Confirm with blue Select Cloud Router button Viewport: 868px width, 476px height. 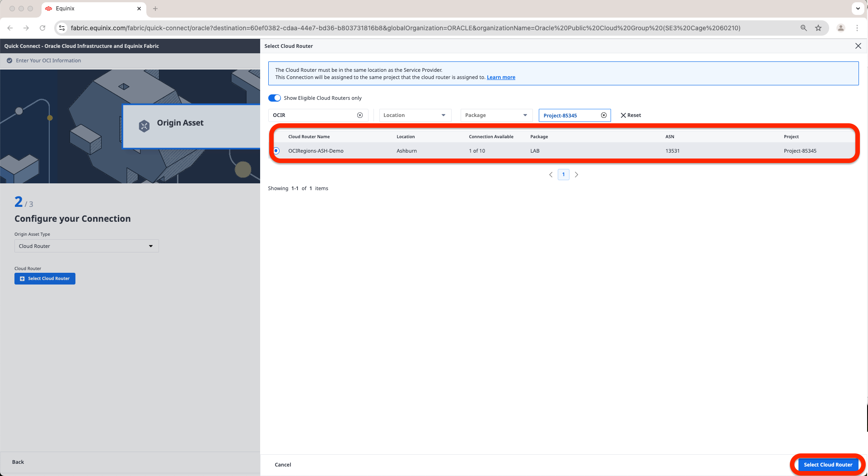tap(828, 465)
